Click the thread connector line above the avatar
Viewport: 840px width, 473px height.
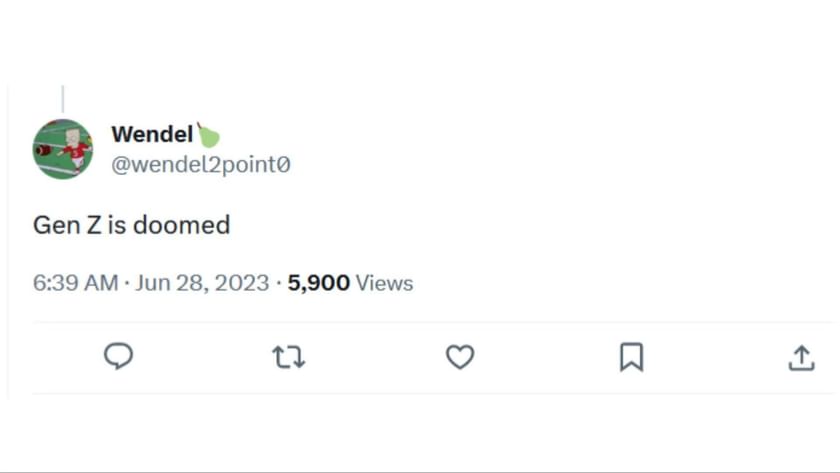[x=62, y=99]
